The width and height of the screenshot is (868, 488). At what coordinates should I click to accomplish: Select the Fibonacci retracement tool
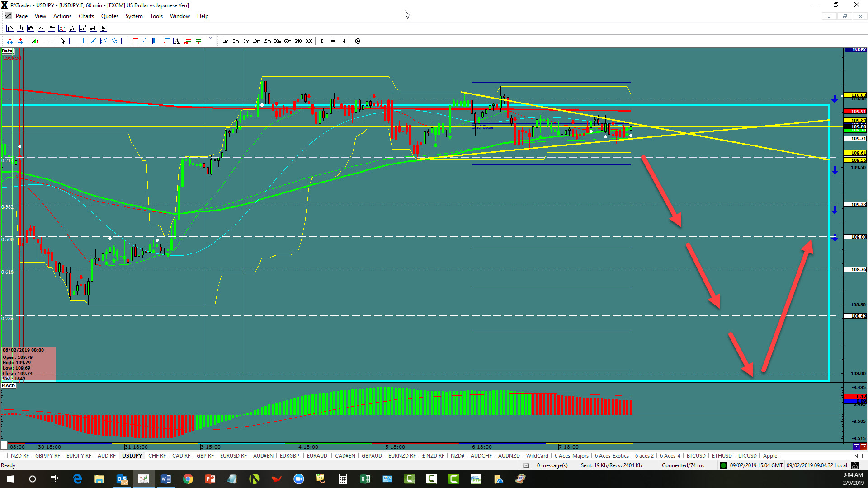124,41
